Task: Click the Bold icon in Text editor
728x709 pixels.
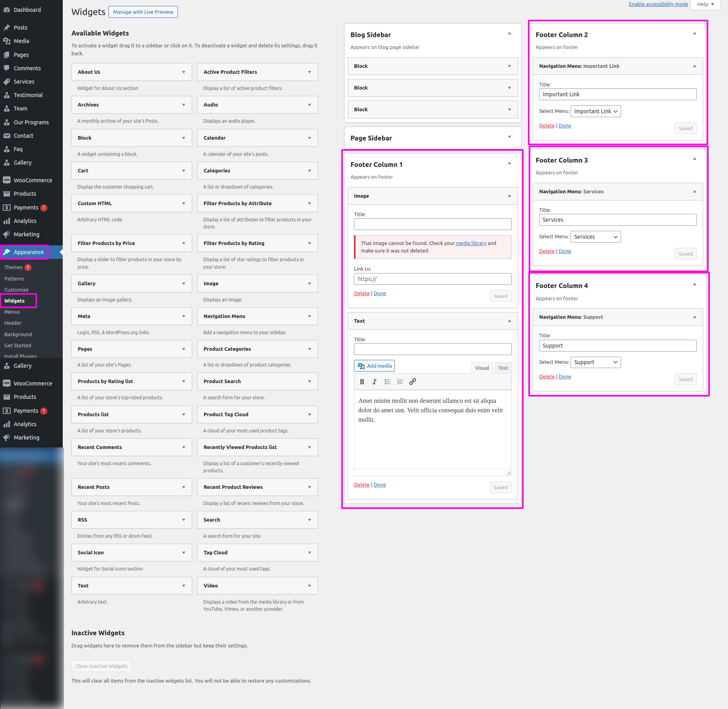Action: pos(362,382)
